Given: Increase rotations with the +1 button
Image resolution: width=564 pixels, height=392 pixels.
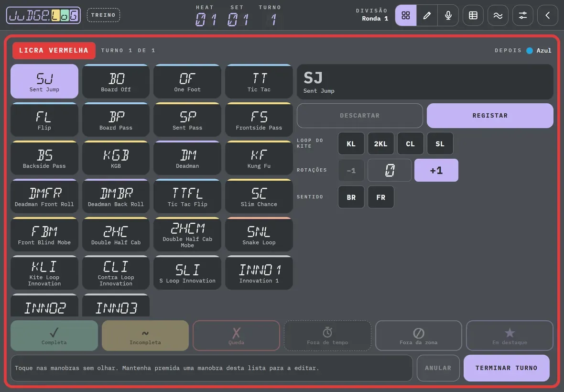Looking at the screenshot, I should pyautogui.click(x=436, y=170).
